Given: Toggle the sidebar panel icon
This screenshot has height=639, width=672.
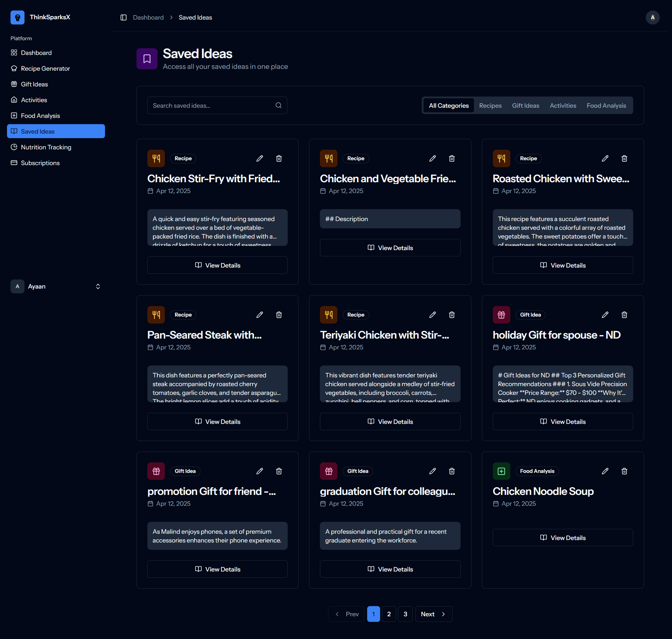Looking at the screenshot, I should [x=123, y=17].
